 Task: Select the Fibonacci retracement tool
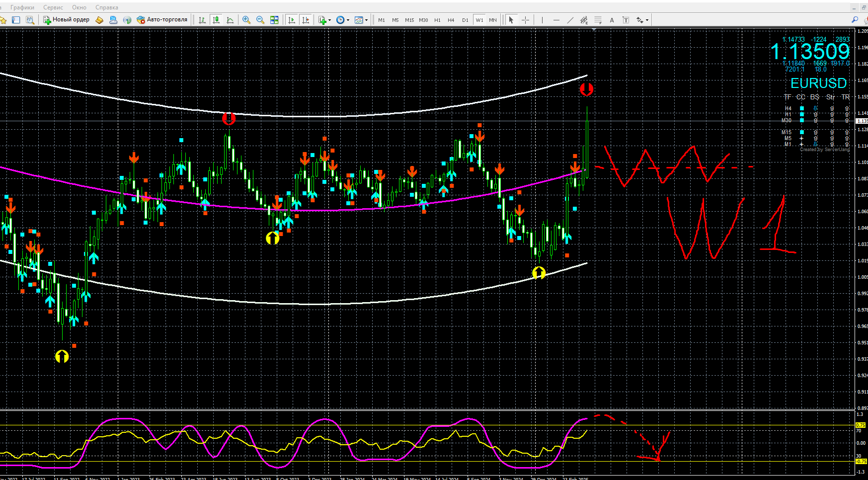click(x=598, y=20)
